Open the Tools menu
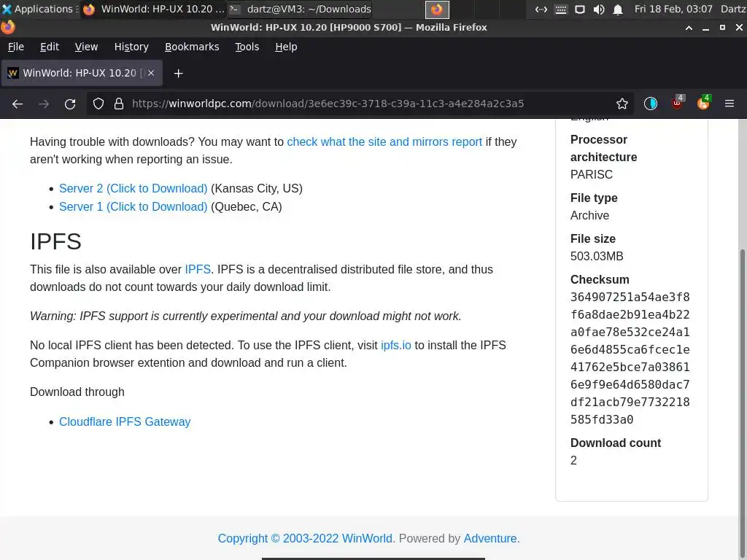The width and height of the screenshot is (747, 560). pos(247,47)
